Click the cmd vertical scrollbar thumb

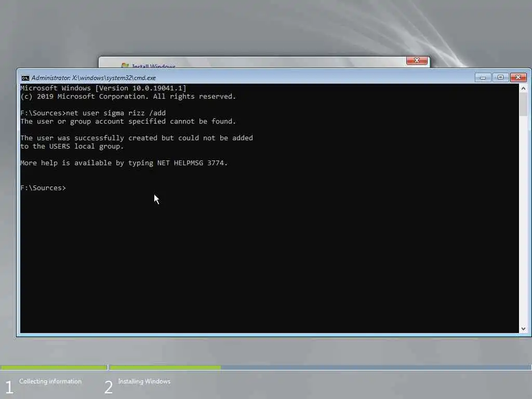(x=523, y=104)
